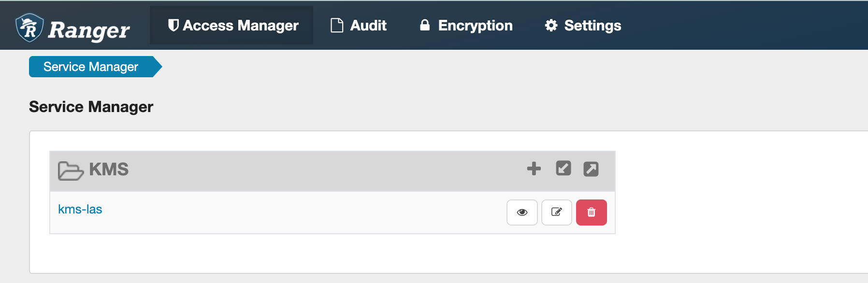Click the Ranger shield logo
Screen dimensions: 868x283
point(29,28)
